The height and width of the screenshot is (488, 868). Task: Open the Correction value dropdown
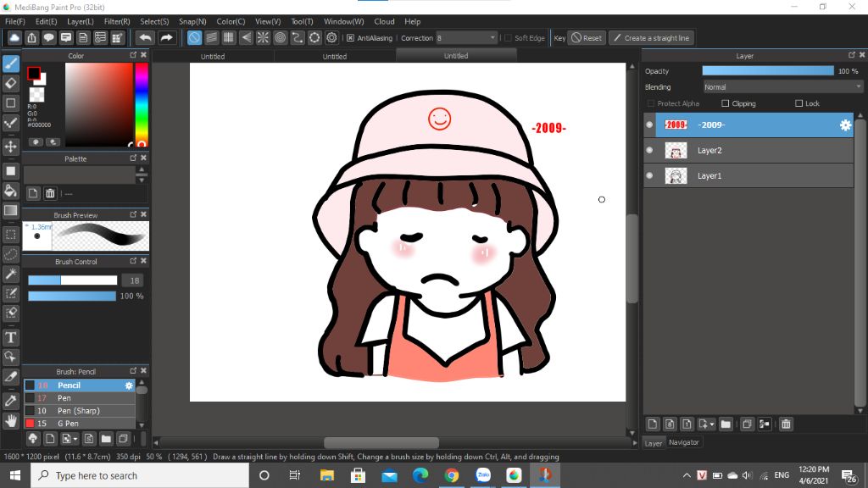(466, 37)
